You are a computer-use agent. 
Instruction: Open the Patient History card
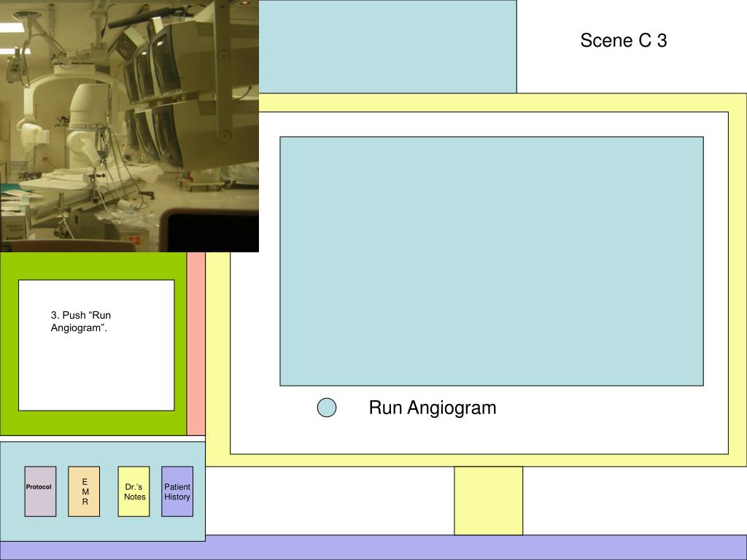tap(177, 491)
